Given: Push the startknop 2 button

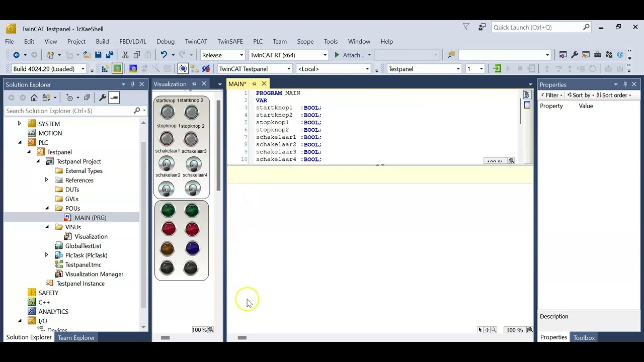Looking at the screenshot, I should (x=192, y=113).
